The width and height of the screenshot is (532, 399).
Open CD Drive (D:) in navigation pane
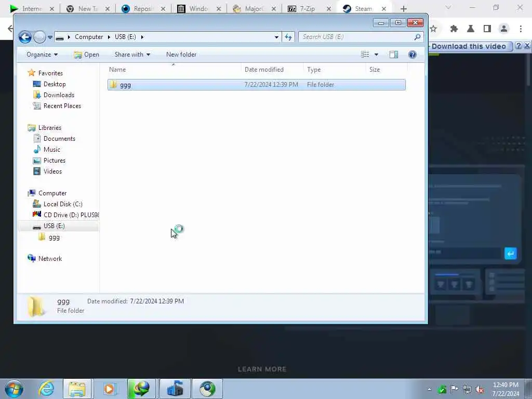71,215
